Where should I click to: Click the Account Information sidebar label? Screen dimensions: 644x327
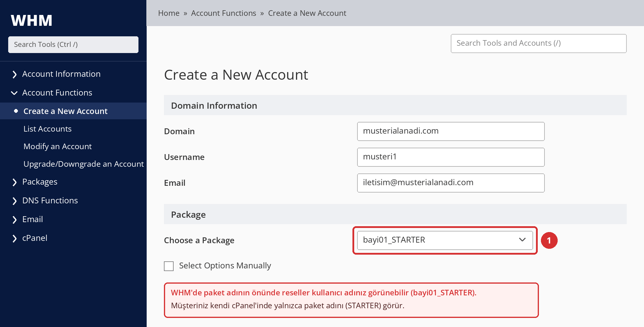point(61,74)
